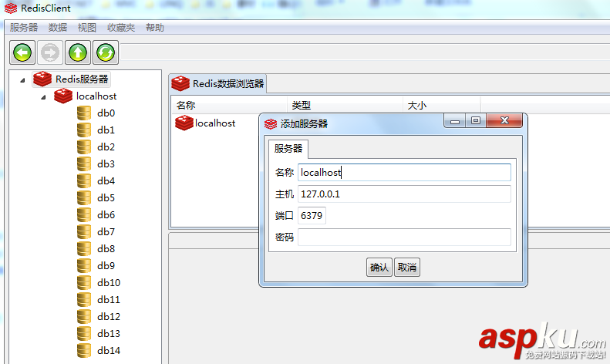This screenshot has width=610, height=364.
Task: Close the 添加服务器 dialog
Action: click(504, 121)
